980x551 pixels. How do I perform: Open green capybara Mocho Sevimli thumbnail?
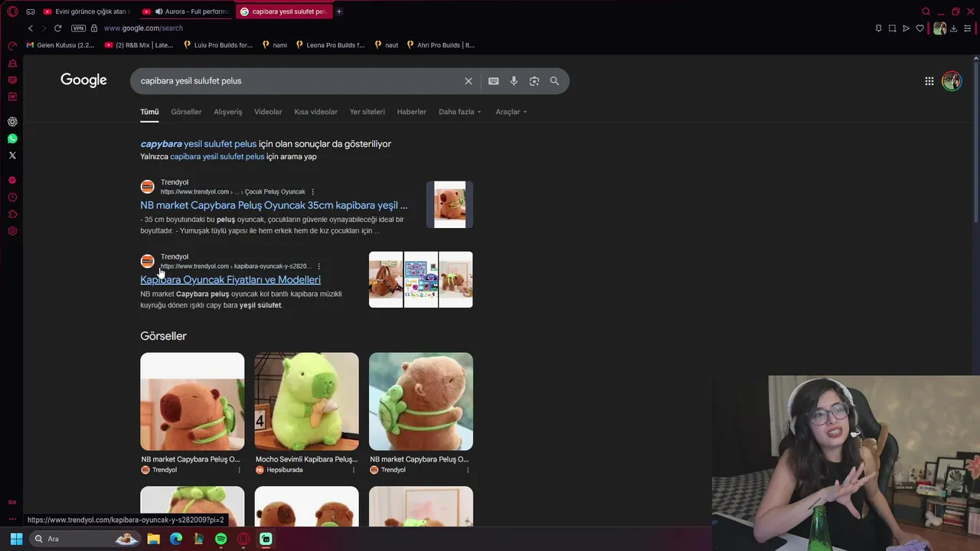306,401
